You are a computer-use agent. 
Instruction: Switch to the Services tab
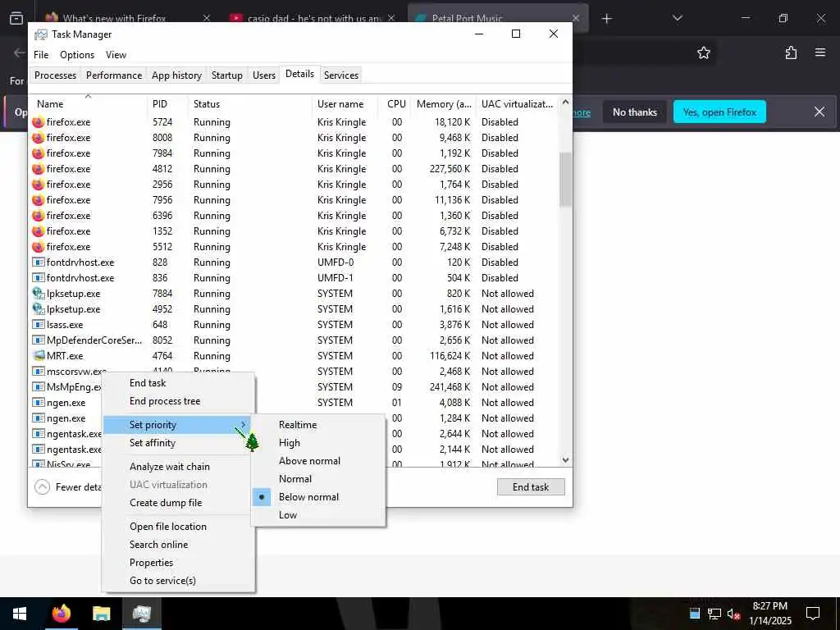pyautogui.click(x=340, y=75)
